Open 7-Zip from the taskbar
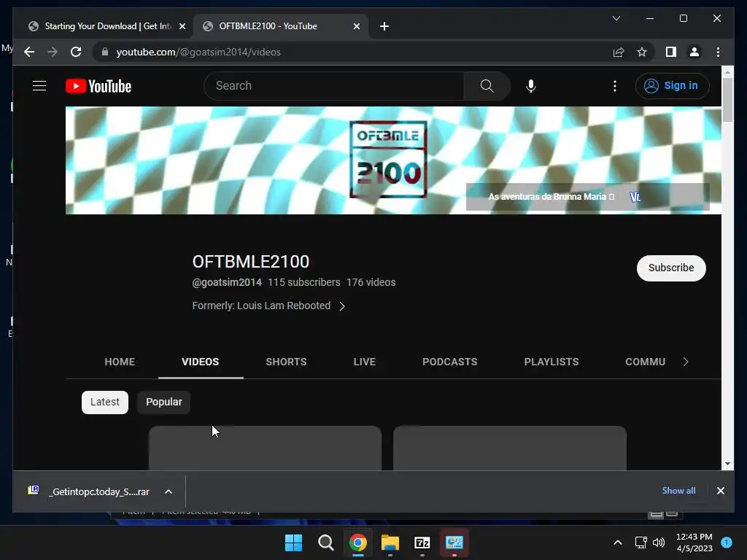Viewport: 747px width, 560px height. coord(422,542)
